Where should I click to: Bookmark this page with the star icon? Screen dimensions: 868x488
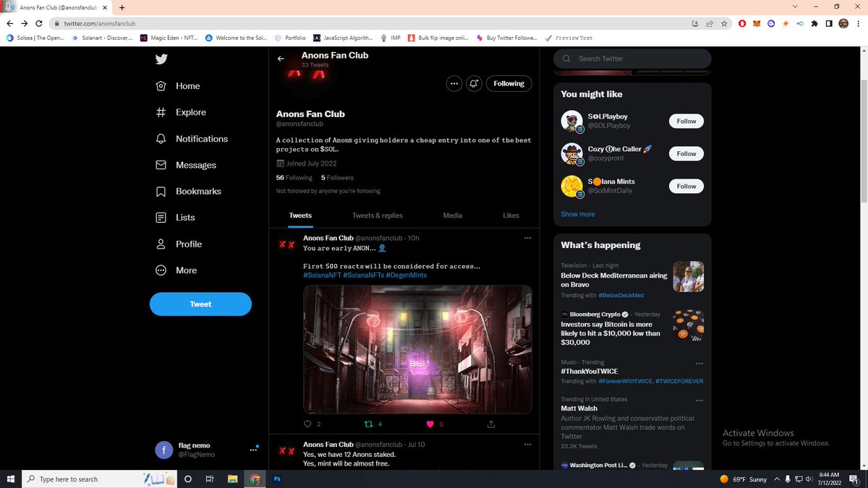click(x=725, y=23)
